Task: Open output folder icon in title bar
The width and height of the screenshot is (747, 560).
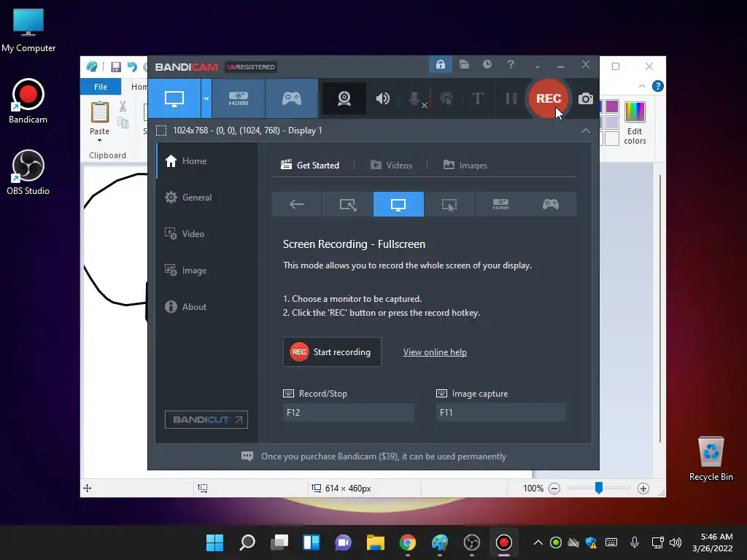Action: point(464,64)
